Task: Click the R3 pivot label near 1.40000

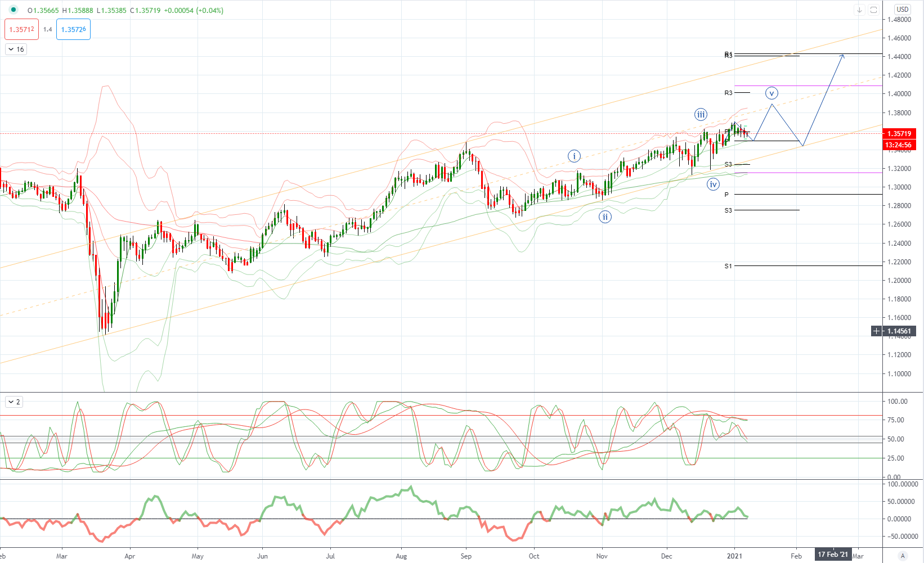Action: (x=728, y=93)
